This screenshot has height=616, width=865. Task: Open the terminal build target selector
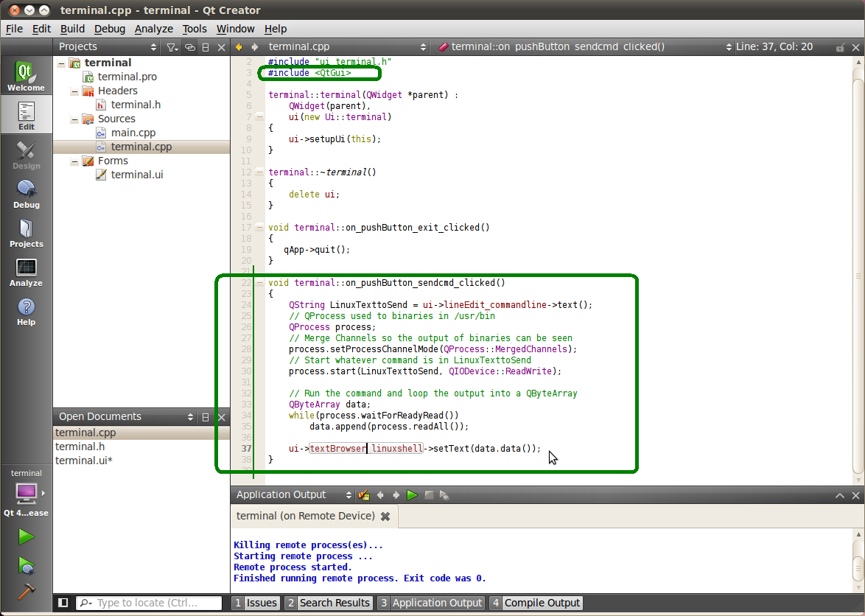[26, 493]
